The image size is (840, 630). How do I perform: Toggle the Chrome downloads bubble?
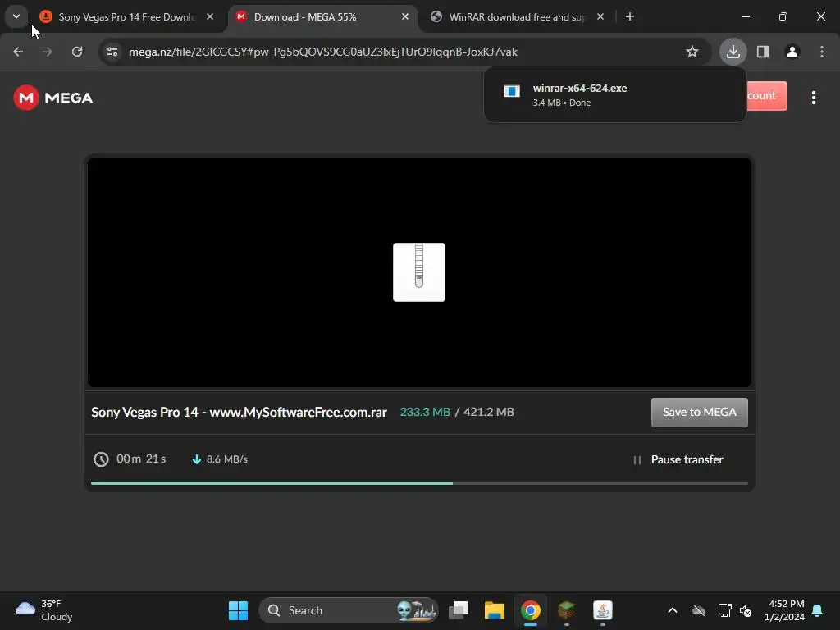733,52
